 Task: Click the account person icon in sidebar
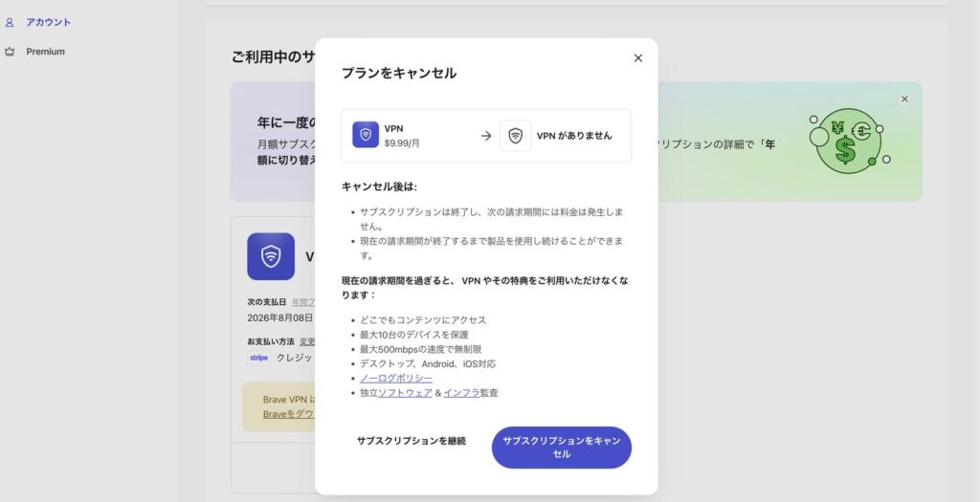click(x=10, y=23)
